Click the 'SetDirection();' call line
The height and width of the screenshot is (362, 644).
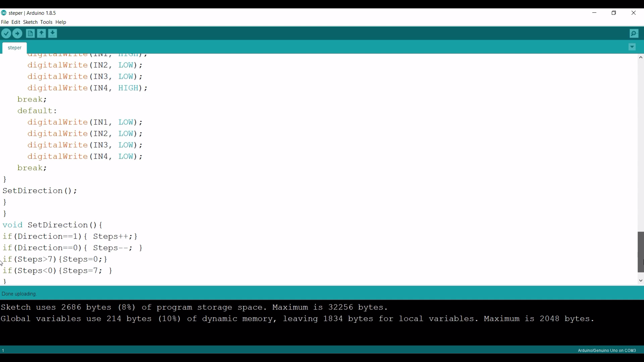[x=40, y=191]
